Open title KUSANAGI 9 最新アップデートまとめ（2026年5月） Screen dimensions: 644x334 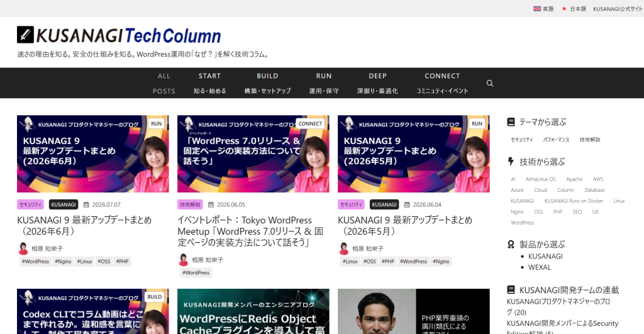405,226
